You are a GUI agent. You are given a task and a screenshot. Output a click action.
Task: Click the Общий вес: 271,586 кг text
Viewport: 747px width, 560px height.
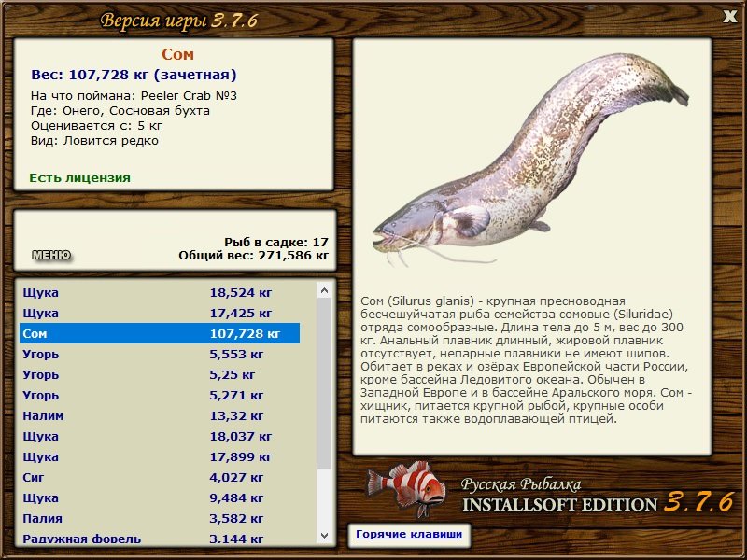point(253,255)
